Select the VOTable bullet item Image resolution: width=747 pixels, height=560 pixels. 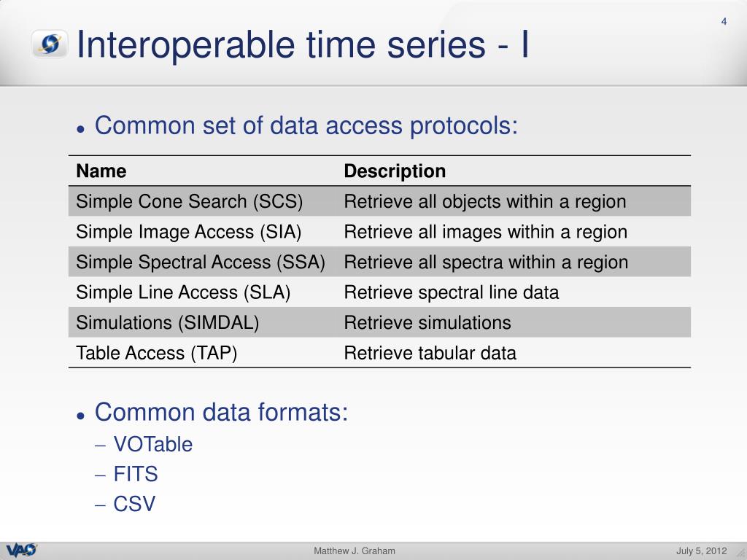[152, 444]
